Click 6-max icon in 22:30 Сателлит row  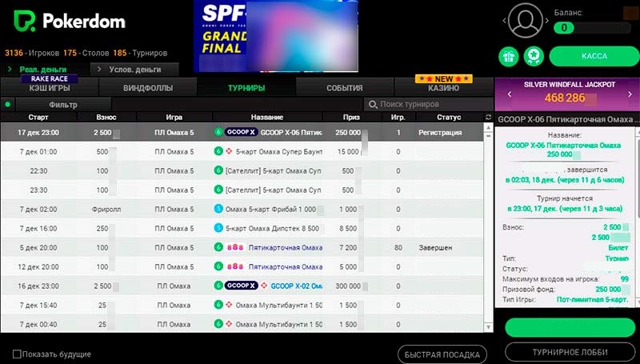[218, 170]
